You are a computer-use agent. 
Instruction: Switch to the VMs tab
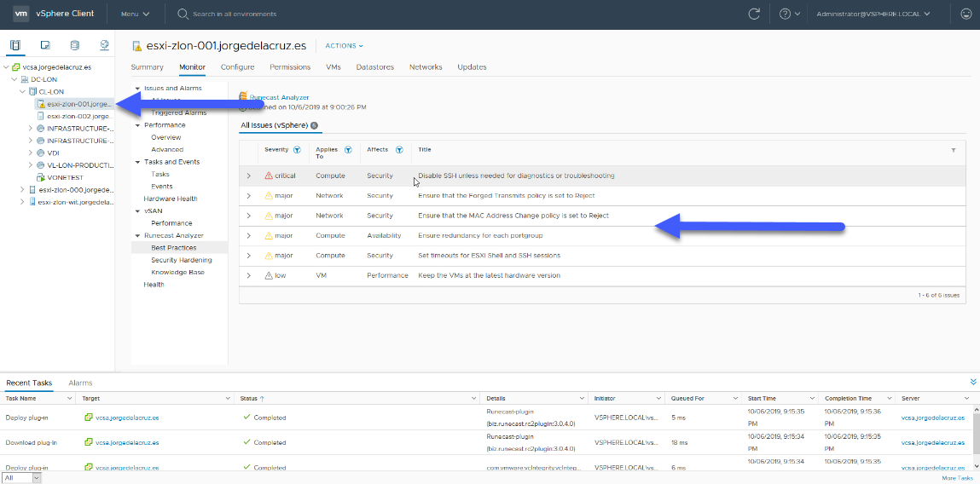[333, 66]
